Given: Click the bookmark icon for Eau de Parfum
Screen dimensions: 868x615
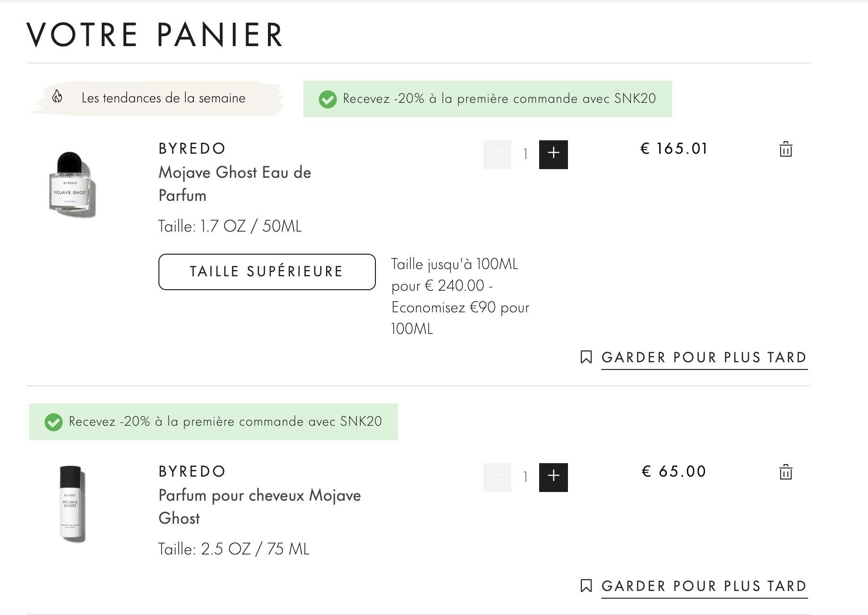Looking at the screenshot, I should [586, 357].
